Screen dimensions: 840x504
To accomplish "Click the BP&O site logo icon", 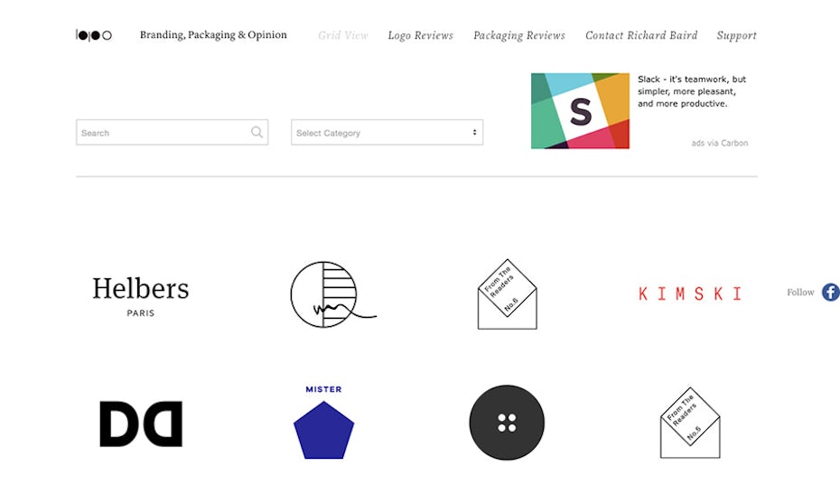I will tap(94, 35).
